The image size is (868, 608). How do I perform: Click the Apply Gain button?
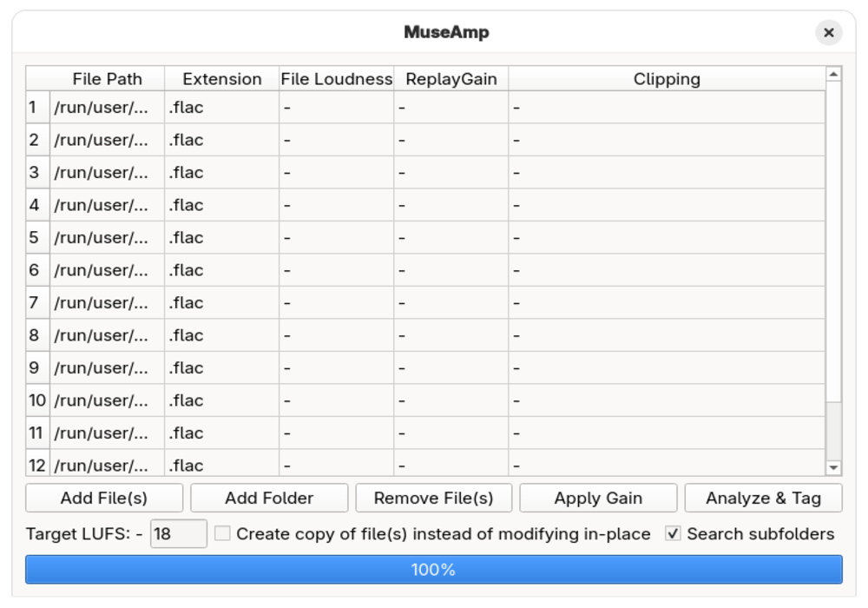point(598,498)
